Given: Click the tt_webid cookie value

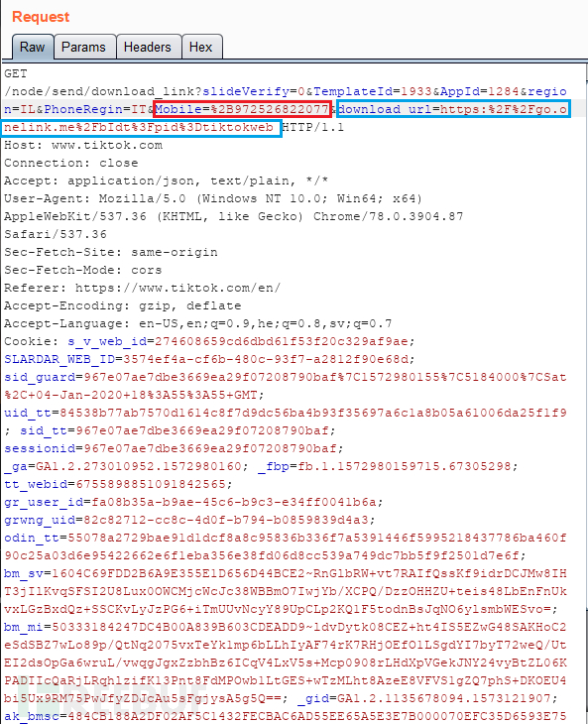Looking at the screenshot, I should 151,484.
